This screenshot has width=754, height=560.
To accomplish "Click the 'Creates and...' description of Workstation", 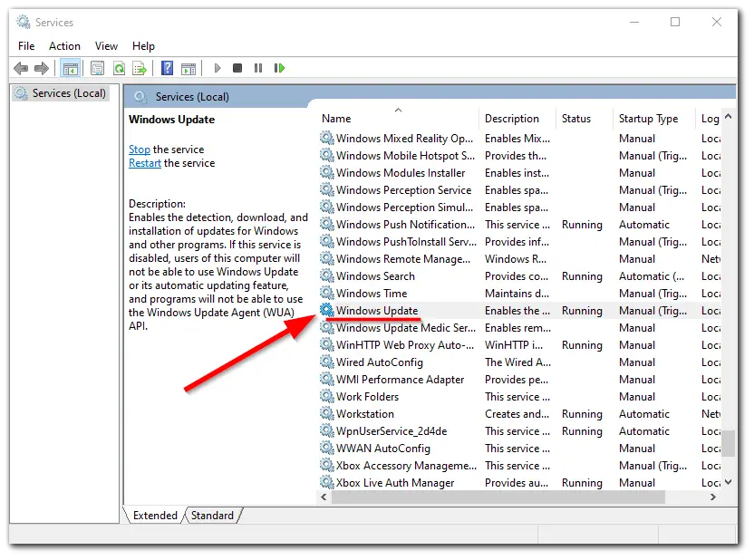I will click(517, 414).
